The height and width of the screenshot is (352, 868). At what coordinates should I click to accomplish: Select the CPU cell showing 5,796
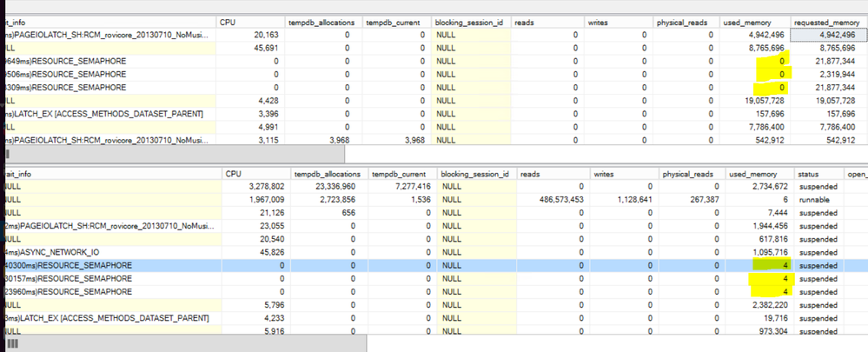[x=255, y=305]
